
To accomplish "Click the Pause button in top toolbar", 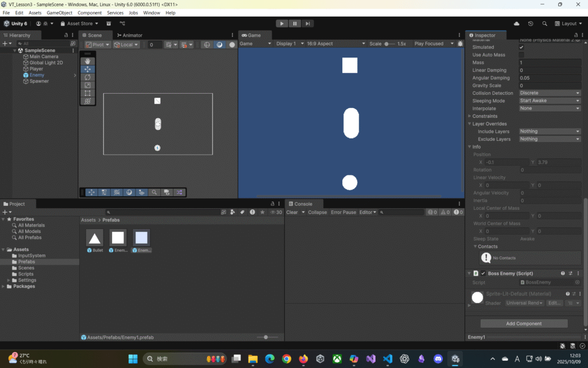I will pos(295,24).
